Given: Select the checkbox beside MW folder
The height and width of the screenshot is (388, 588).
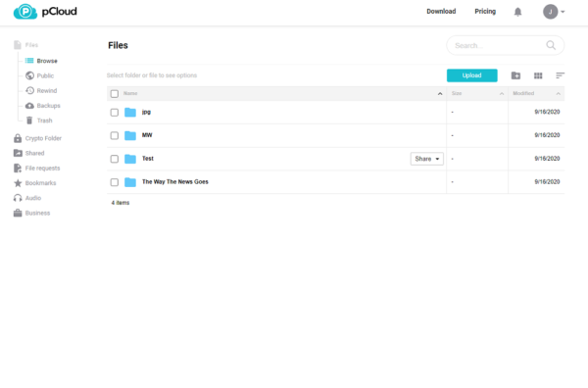Looking at the screenshot, I should click(115, 136).
